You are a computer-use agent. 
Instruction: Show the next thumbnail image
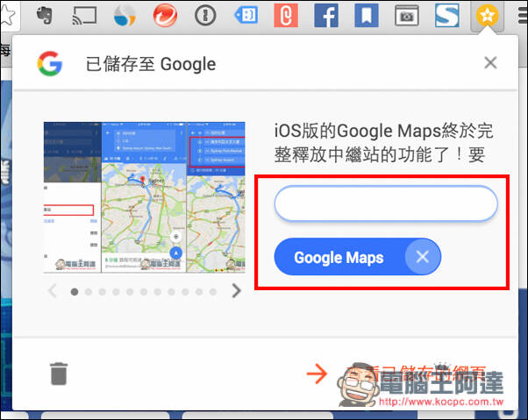pos(237,291)
